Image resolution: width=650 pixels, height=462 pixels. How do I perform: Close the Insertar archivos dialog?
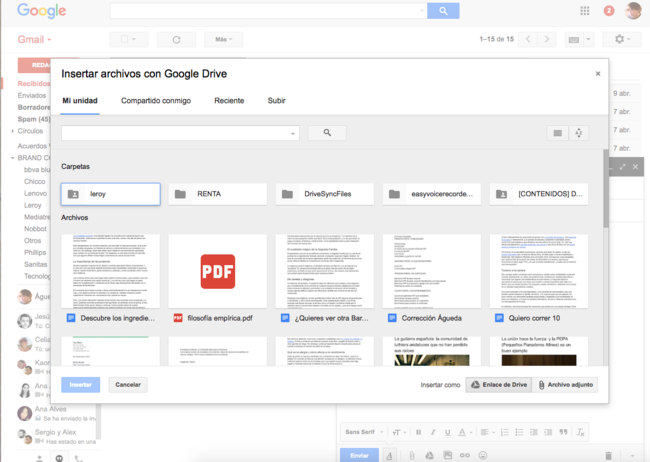598,74
